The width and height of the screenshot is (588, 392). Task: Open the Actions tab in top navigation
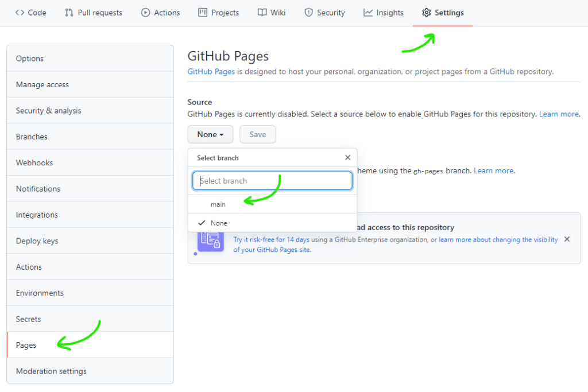161,13
